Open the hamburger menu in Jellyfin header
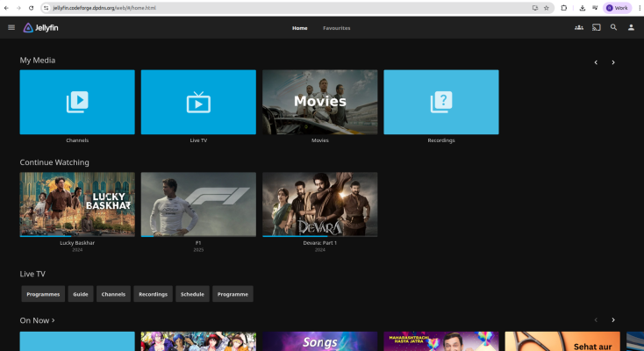Screen dimensions: 644x351 pyautogui.click(x=11, y=27)
